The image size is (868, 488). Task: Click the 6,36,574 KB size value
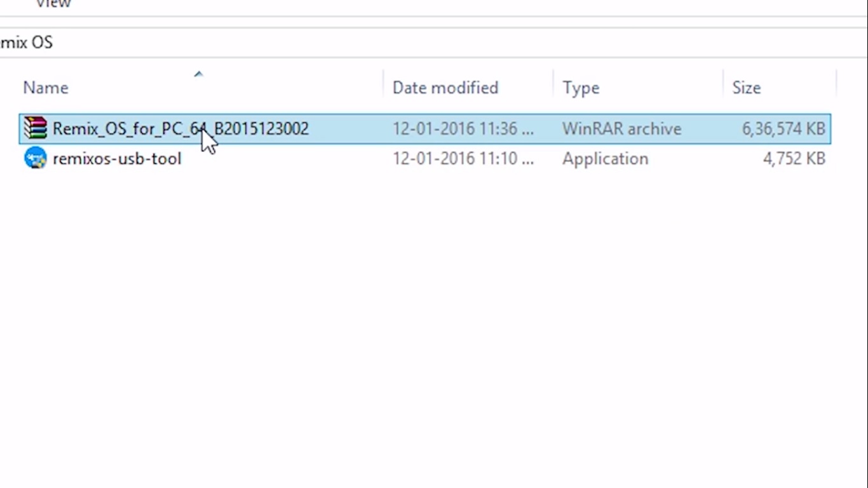pos(783,129)
